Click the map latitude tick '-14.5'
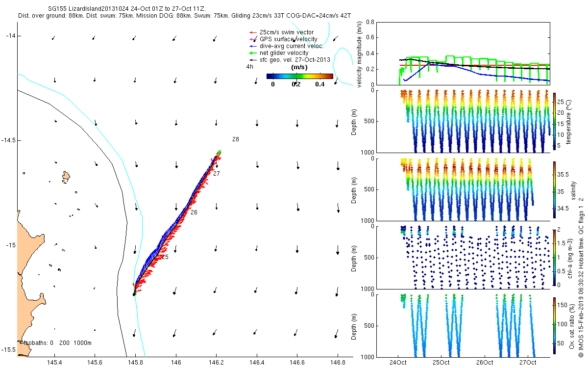The width and height of the screenshot is (588, 368). (x=8, y=140)
